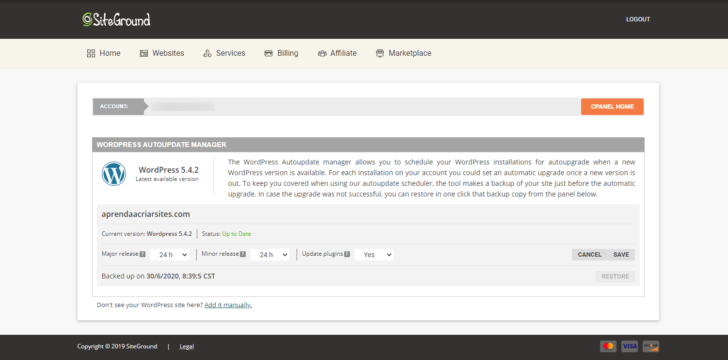Open the Affiliate menu item
Screen dimensions: 728x360
pos(337,53)
